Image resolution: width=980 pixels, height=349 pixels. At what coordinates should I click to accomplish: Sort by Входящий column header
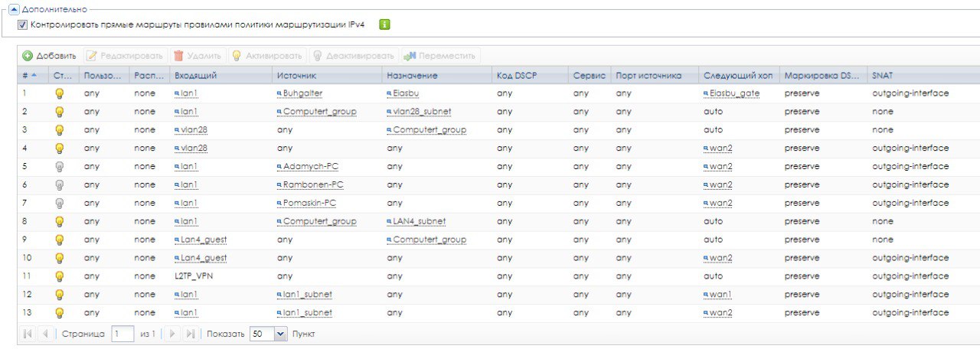coord(220,76)
